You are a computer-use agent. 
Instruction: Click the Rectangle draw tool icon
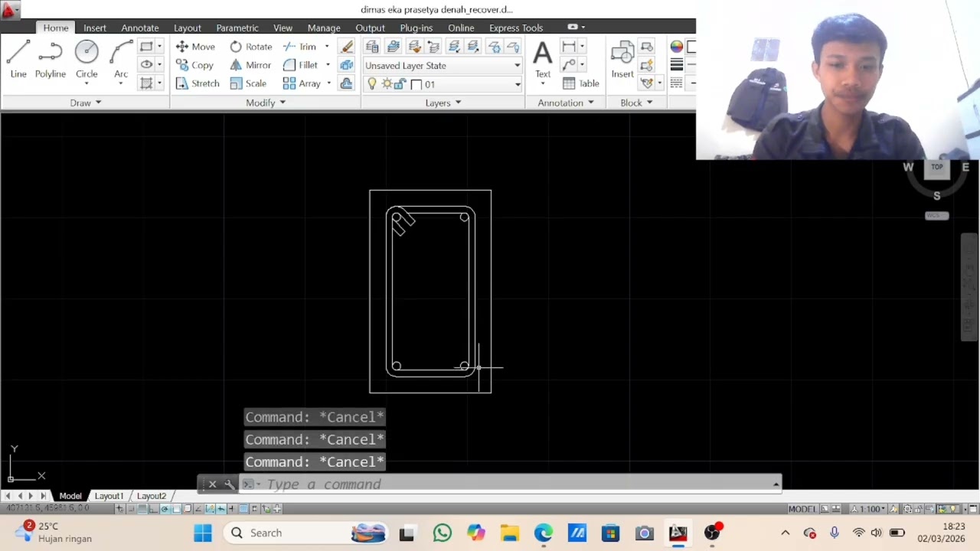pyautogui.click(x=146, y=47)
